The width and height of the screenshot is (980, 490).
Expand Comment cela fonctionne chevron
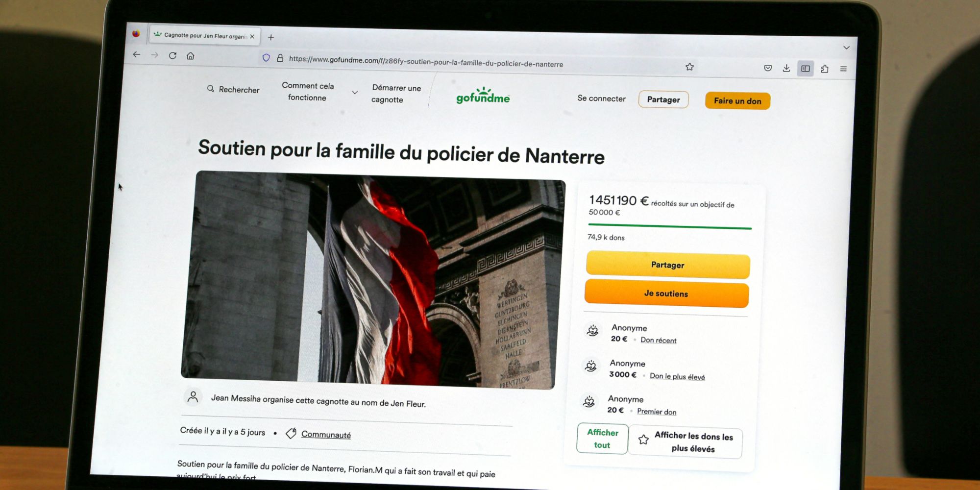point(355,92)
